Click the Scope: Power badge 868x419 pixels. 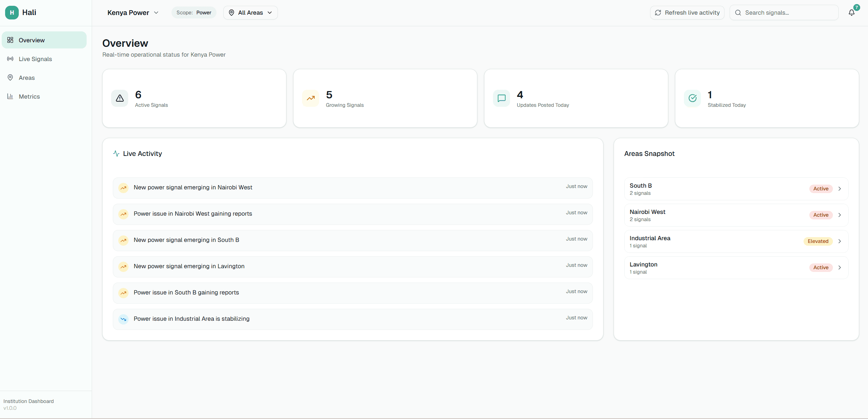[194, 13]
